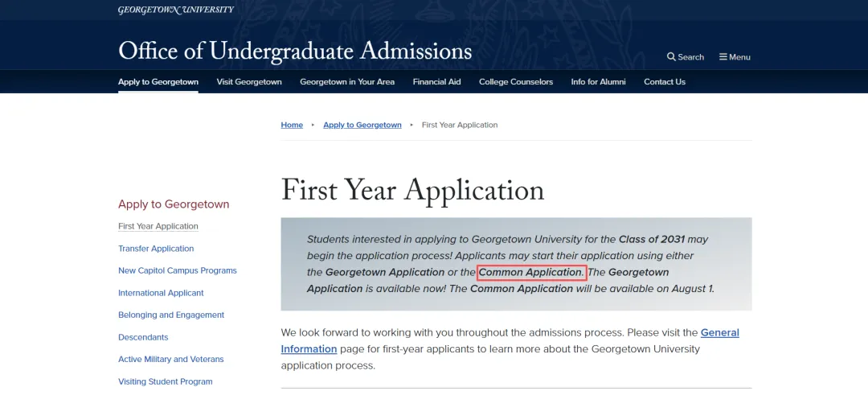
Task: Select International Applicant in sidebar
Action: tap(161, 293)
